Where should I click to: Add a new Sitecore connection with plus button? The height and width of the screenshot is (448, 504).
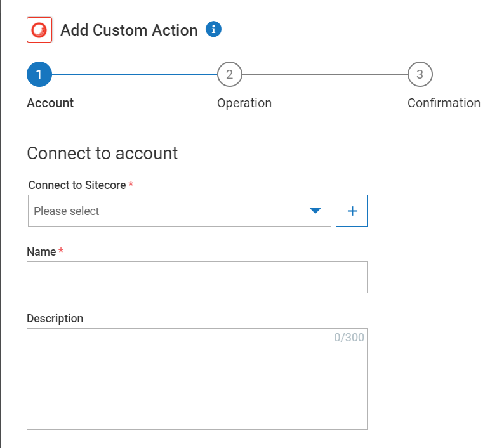(352, 211)
